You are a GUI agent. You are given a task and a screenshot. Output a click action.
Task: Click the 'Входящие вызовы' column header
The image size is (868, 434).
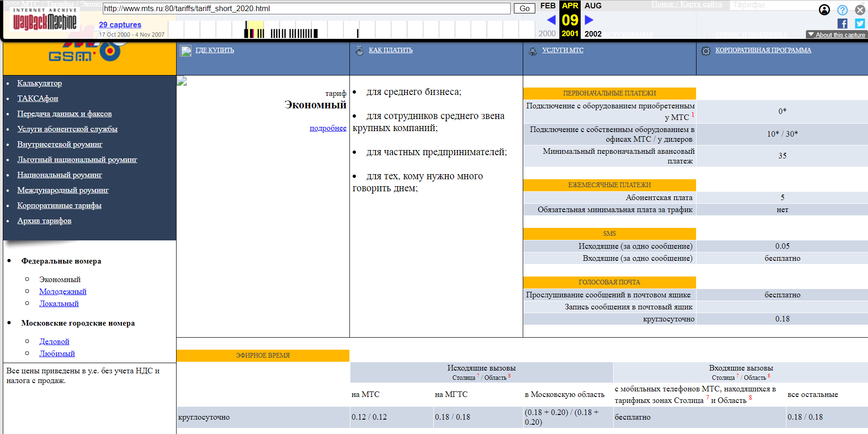[741, 368]
